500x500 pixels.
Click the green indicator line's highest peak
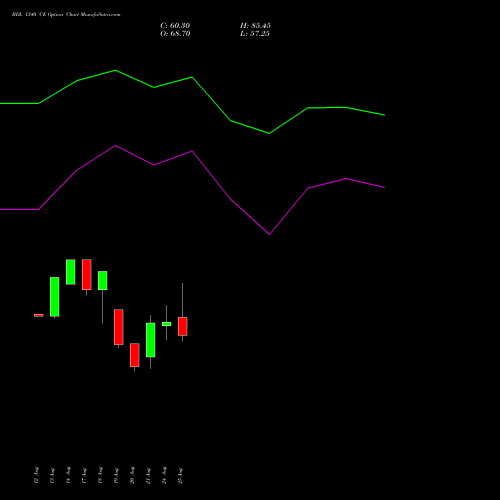point(115,70)
